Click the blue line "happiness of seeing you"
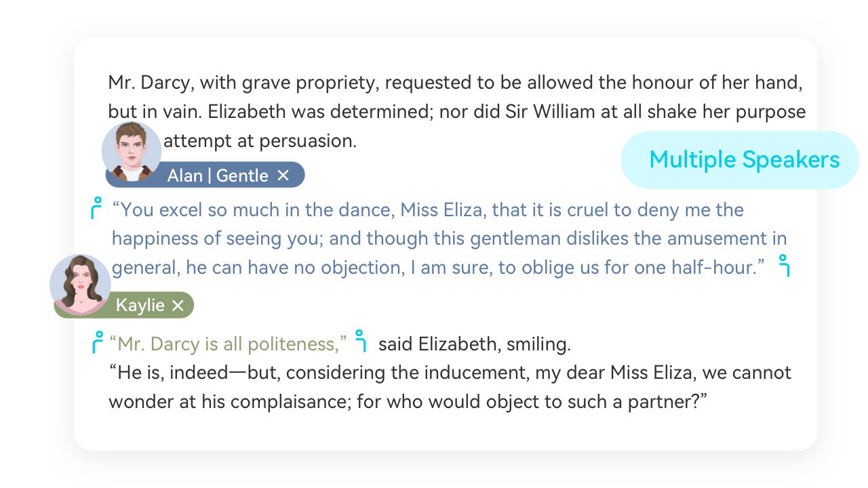 pyautogui.click(x=449, y=239)
